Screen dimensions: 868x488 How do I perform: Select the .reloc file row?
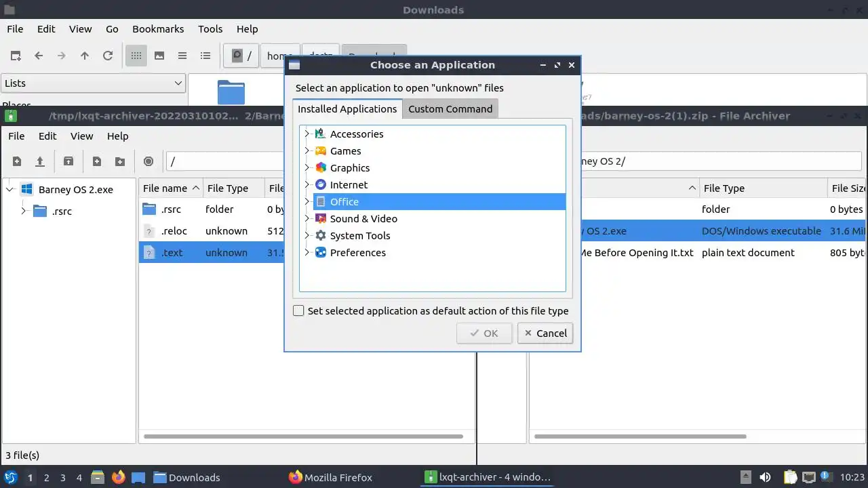pyautogui.click(x=212, y=230)
